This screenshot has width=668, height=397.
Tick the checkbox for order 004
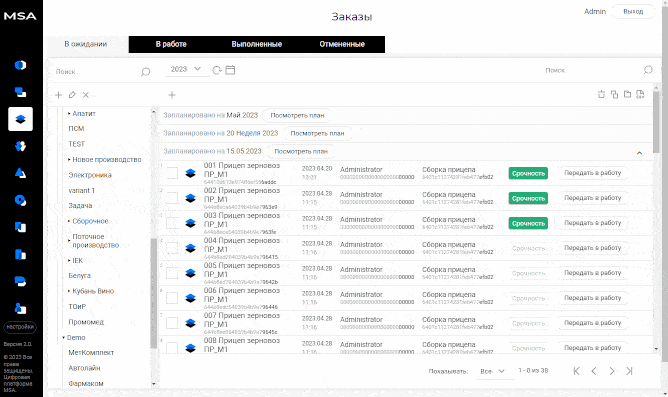[x=172, y=248]
